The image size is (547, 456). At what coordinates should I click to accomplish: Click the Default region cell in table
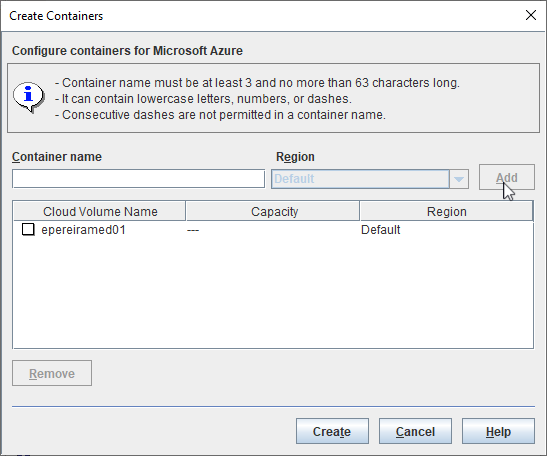pyautogui.click(x=380, y=230)
